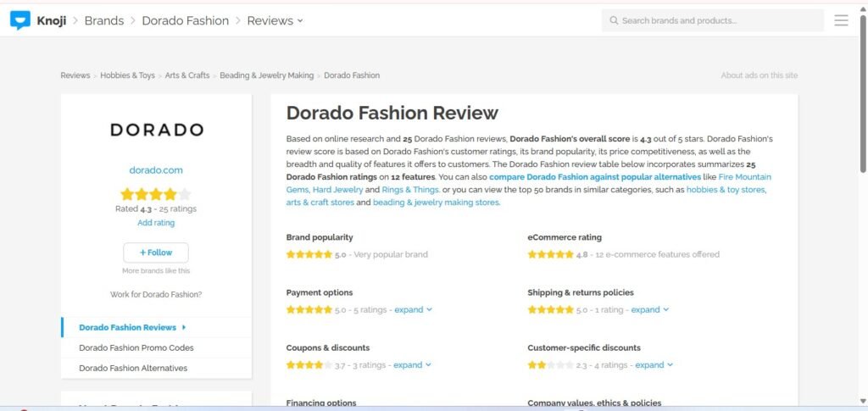This screenshot has width=868, height=411.
Task: Click the Financing options label
Action: 321,403
